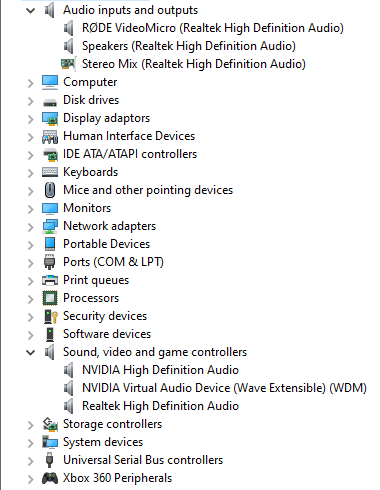Viewport: 380px width, 490px height.
Task: Select Speakers (Realtek High Definition Audio)
Action: coord(189,46)
